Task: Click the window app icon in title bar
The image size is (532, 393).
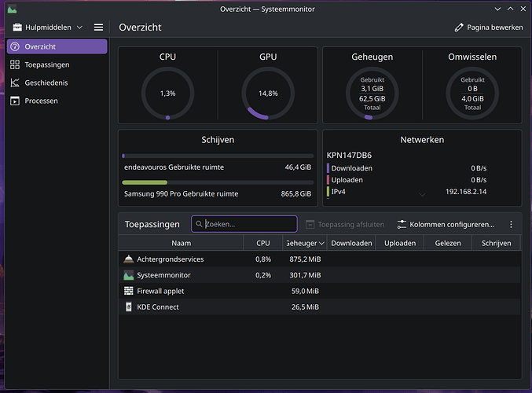Action: tap(11, 8)
